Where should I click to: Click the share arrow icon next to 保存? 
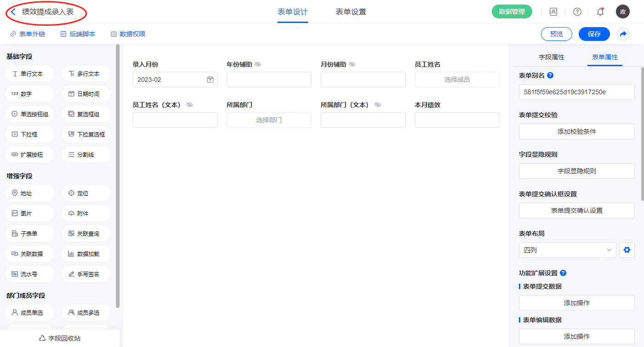pyautogui.click(x=623, y=34)
